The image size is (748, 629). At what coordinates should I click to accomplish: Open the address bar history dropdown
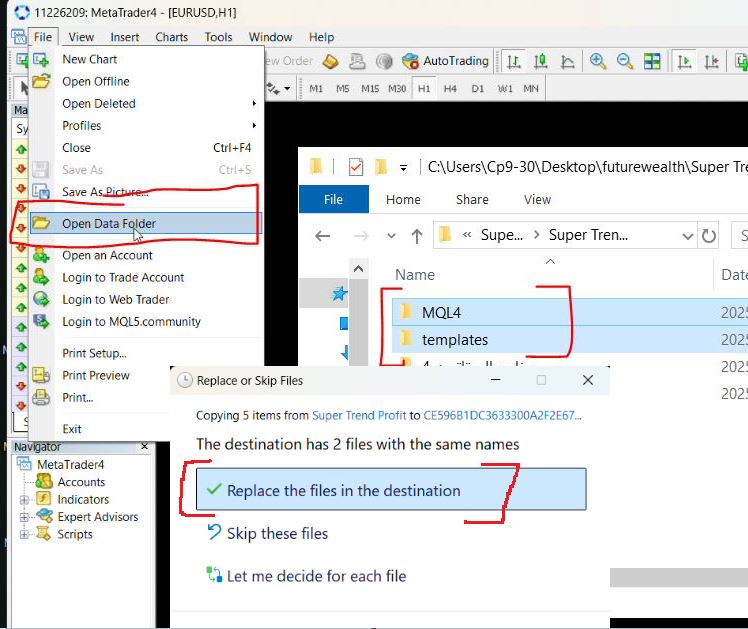click(687, 236)
